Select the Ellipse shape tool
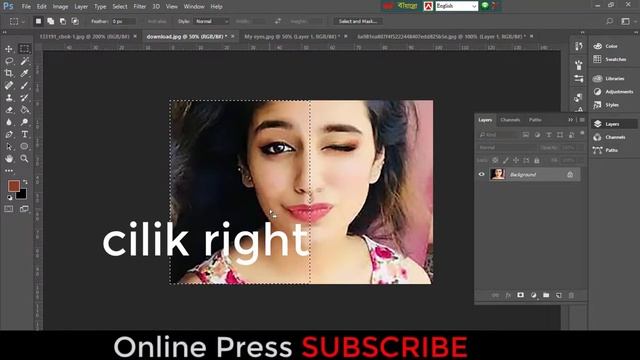 (x=24, y=147)
